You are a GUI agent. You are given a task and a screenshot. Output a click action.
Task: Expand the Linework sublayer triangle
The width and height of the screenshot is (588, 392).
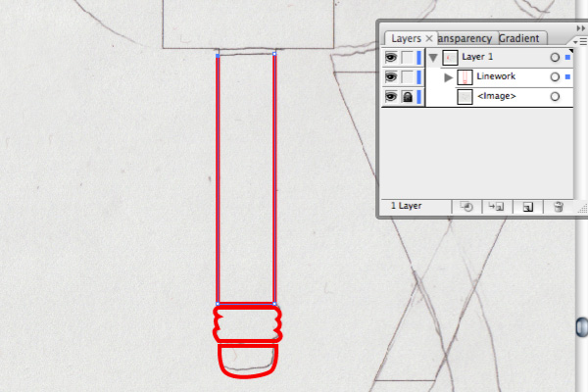click(x=448, y=77)
